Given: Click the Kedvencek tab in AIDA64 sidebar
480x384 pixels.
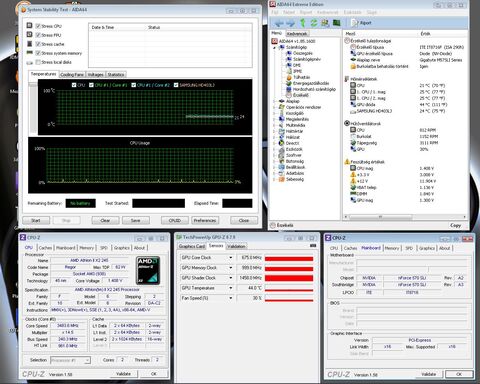Looking at the screenshot, I should point(297,34).
